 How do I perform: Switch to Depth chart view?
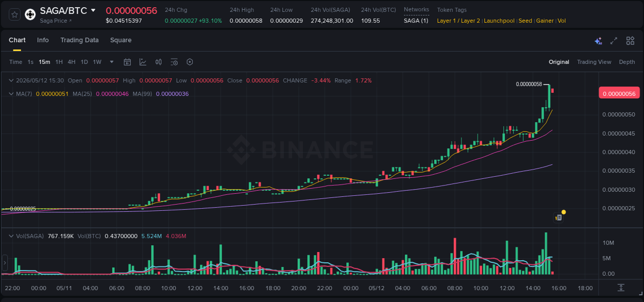tap(627, 62)
